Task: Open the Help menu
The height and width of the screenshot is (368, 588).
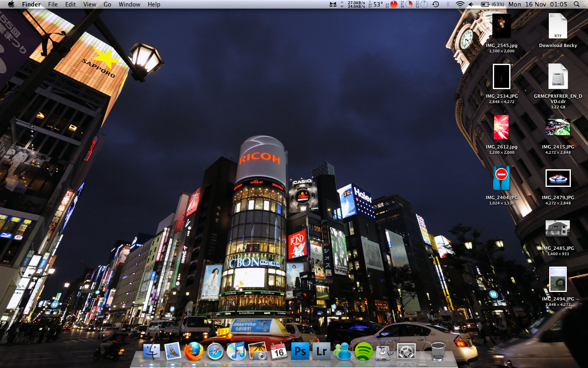Action: (x=154, y=4)
